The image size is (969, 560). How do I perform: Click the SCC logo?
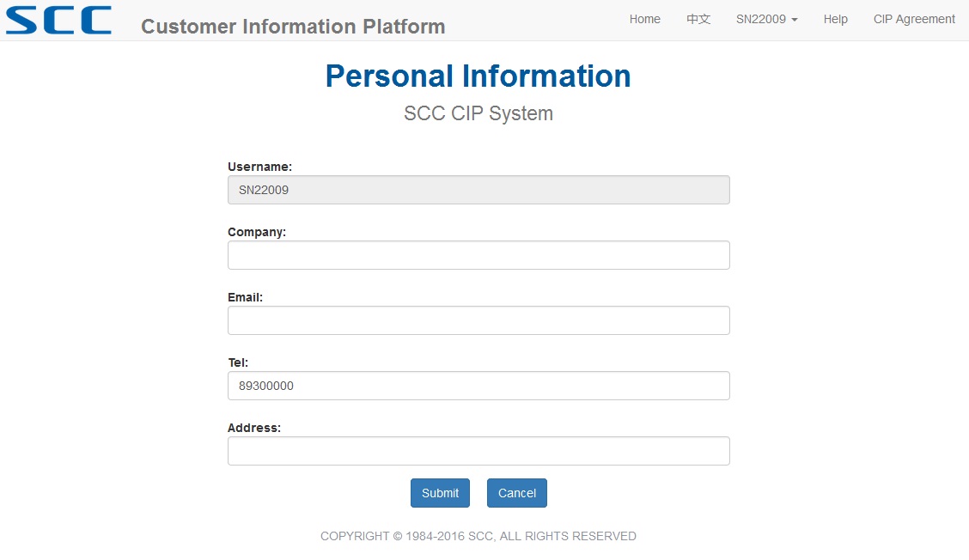[x=58, y=20]
